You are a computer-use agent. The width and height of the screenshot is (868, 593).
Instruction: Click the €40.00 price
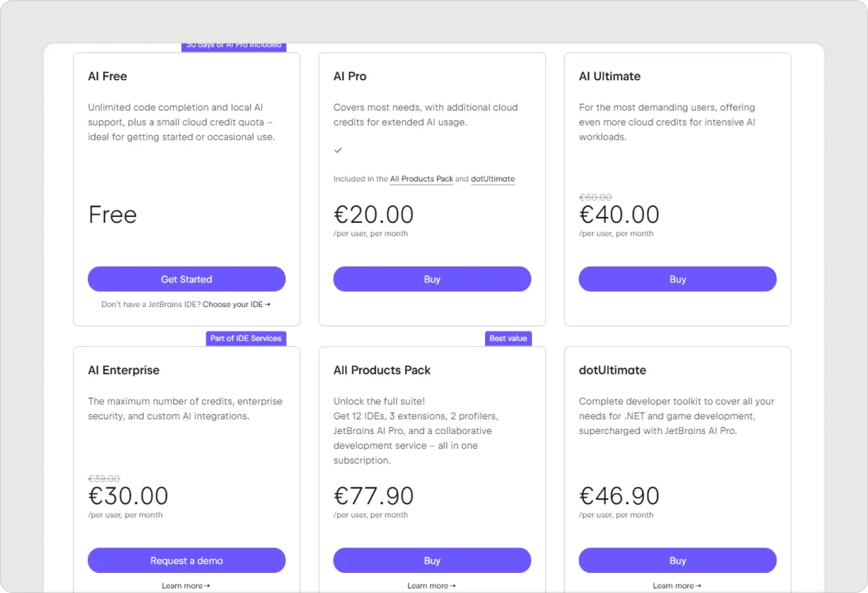[x=619, y=215]
